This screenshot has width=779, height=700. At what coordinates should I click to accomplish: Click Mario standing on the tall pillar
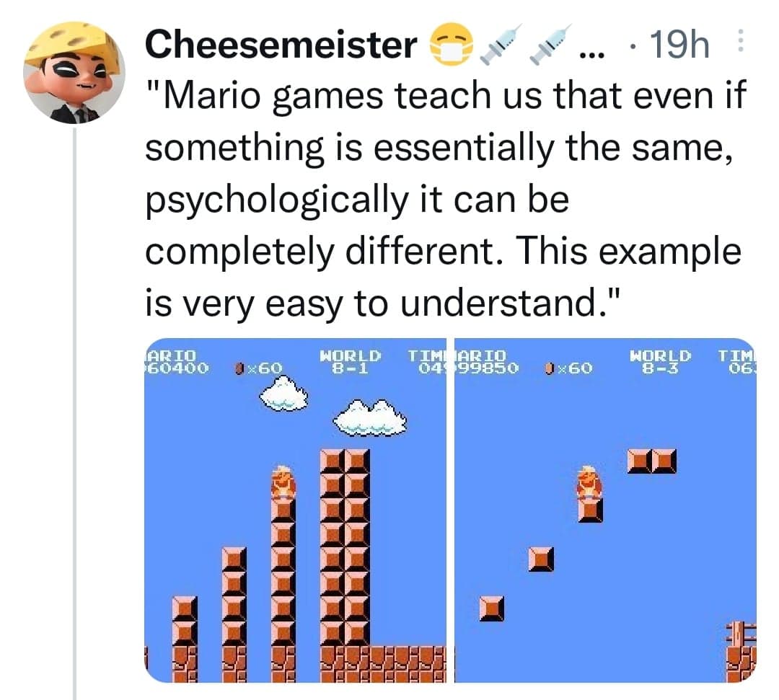[x=283, y=482]
